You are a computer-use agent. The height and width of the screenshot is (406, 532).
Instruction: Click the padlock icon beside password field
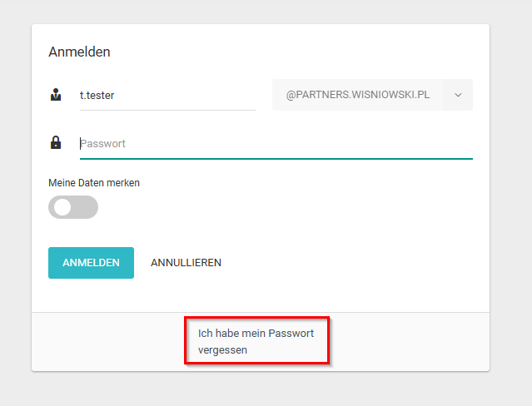(x=56, y=142)
